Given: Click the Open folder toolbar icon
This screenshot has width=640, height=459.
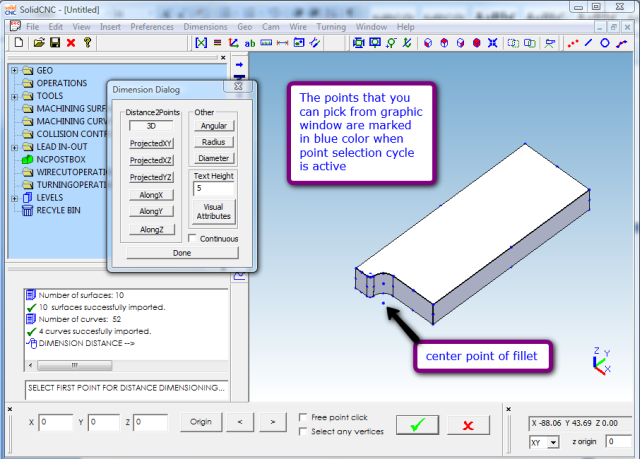Looking at the screenshot, I should [38, 43].
